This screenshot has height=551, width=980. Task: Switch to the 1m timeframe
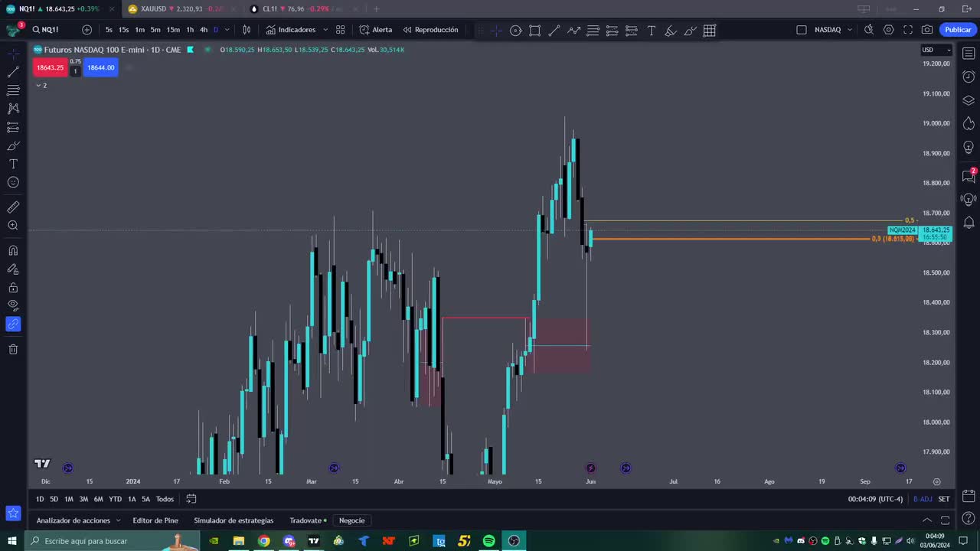139,30
